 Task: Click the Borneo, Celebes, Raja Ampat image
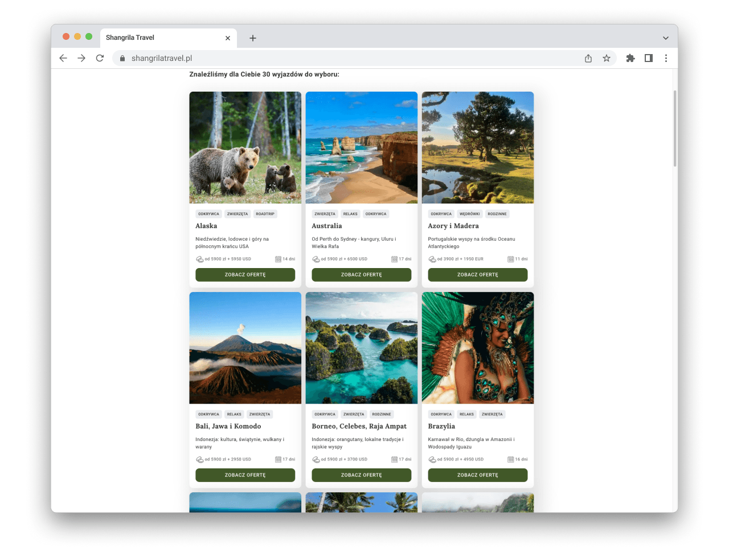pyautogui.click(x=361, y=348)
